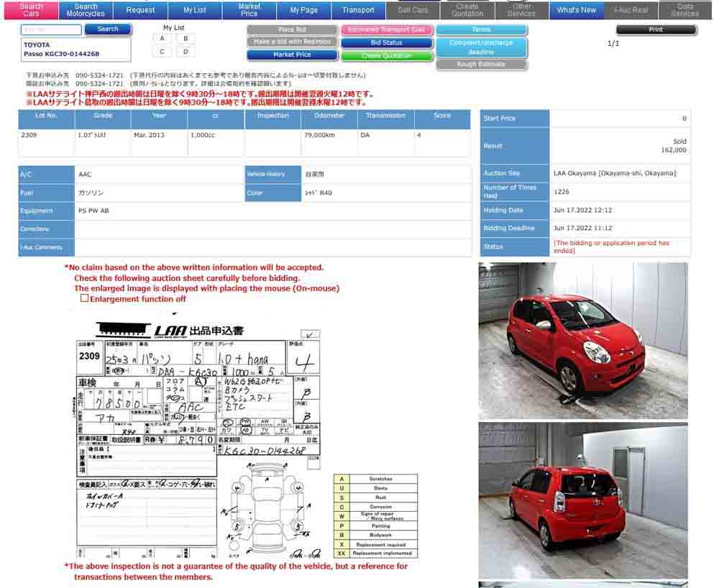
Task: Click the Scratches legend row
Action: (x=376, y=479)
